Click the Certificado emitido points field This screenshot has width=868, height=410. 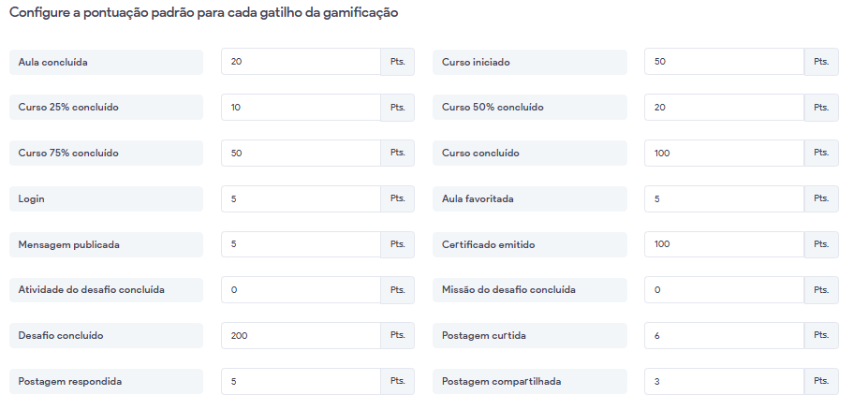(724, 244)
